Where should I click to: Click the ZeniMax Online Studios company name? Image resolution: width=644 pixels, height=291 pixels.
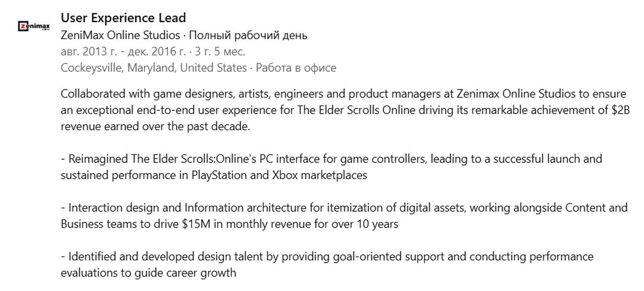click(121, 36)
